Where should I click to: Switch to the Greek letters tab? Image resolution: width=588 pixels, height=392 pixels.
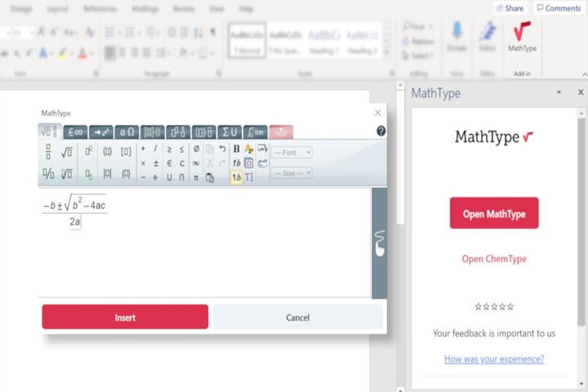point(127,132)
